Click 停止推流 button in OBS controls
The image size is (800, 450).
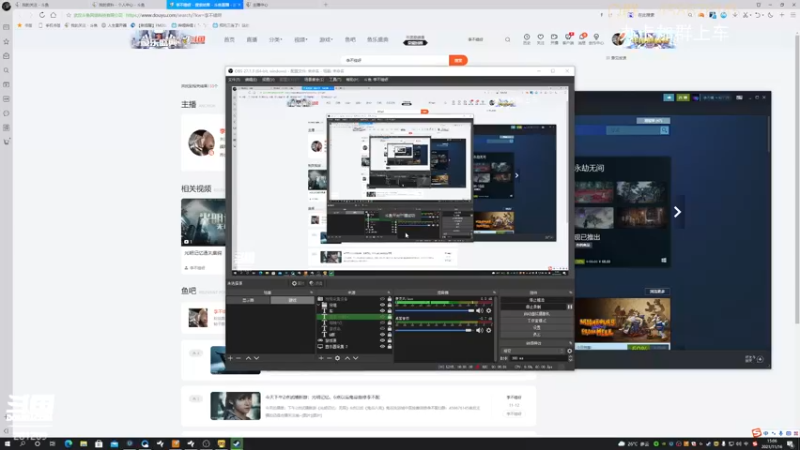537,300
